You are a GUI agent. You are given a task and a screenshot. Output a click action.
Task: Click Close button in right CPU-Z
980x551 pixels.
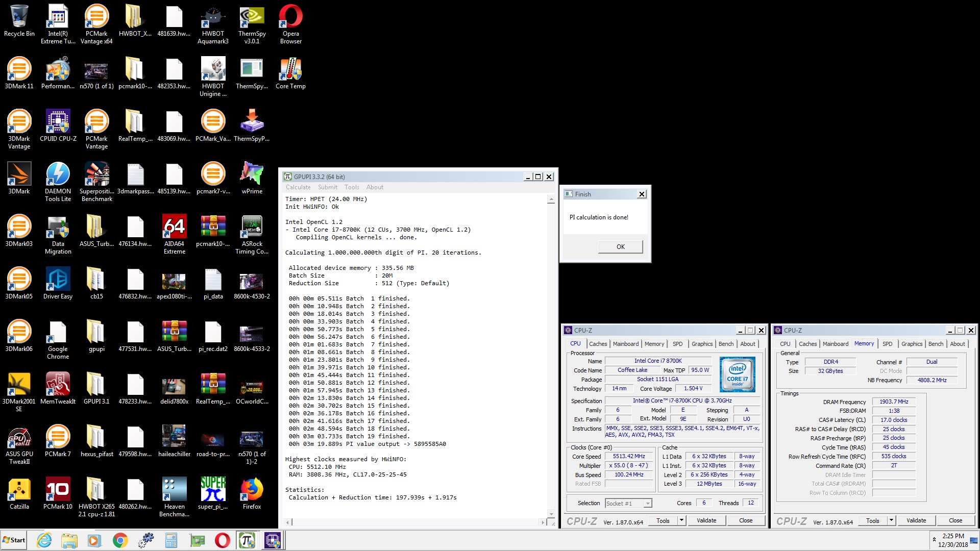955,520
